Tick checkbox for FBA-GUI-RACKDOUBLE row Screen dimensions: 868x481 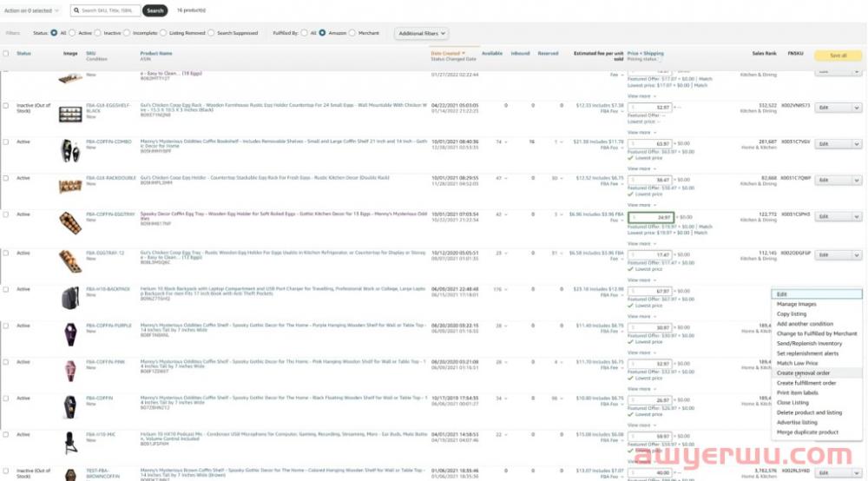[6, 178]
